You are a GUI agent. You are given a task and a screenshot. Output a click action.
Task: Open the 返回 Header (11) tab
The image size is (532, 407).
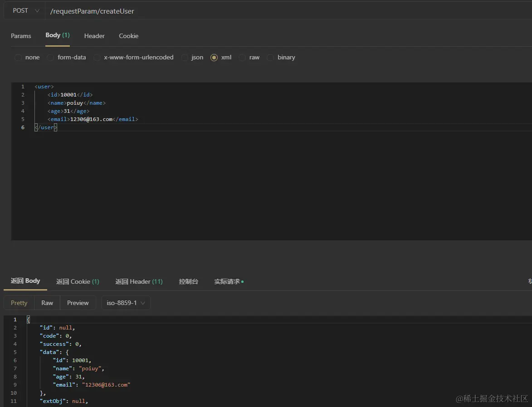(139, 281)
